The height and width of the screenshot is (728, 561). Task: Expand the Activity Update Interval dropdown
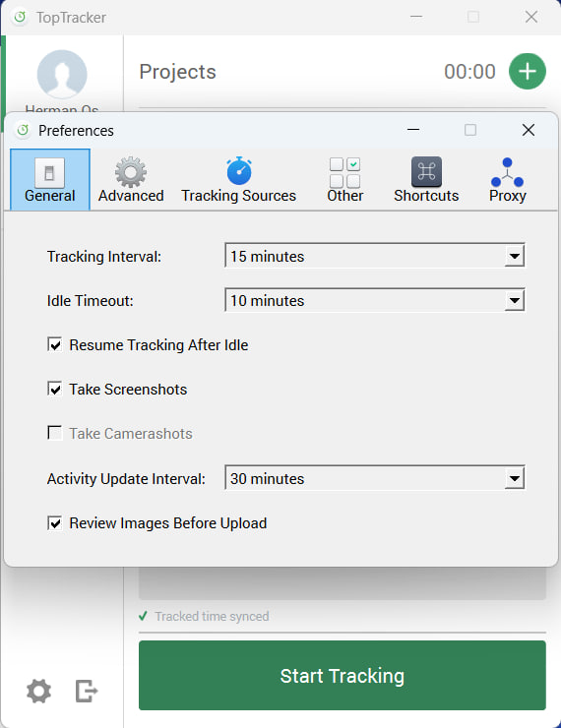pos(375,478)
